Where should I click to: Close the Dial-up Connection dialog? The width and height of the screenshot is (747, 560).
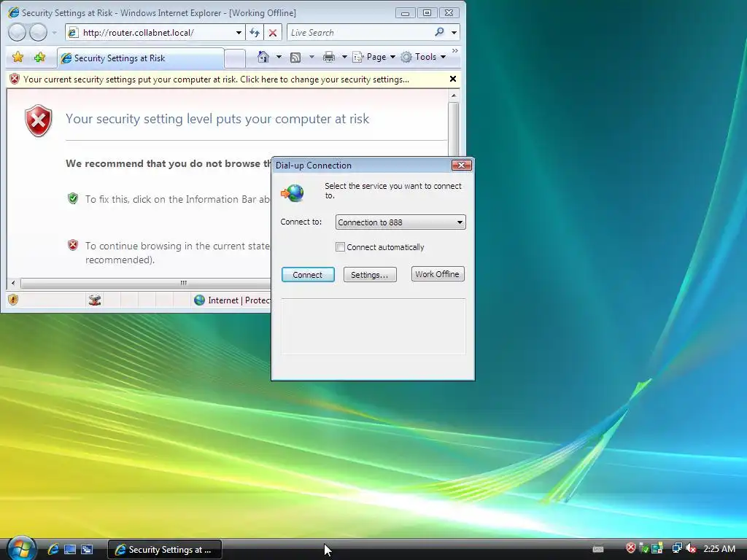pyautogui.click(x=461, y=165)
